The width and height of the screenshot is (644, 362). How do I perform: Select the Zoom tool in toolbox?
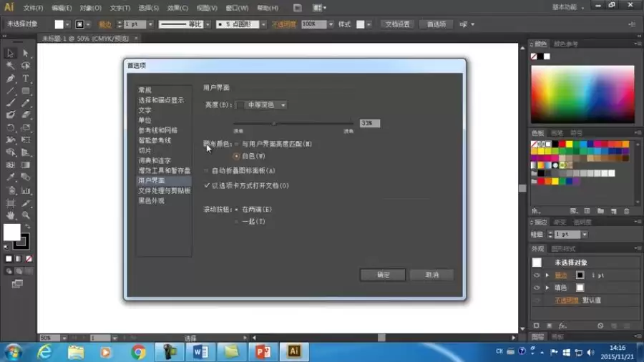26,215
